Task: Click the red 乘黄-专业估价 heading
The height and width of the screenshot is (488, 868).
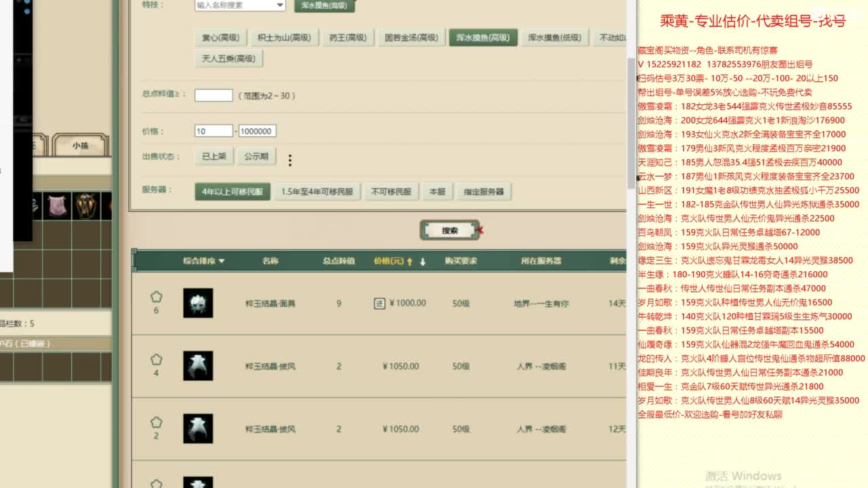Action: (753, 21)
